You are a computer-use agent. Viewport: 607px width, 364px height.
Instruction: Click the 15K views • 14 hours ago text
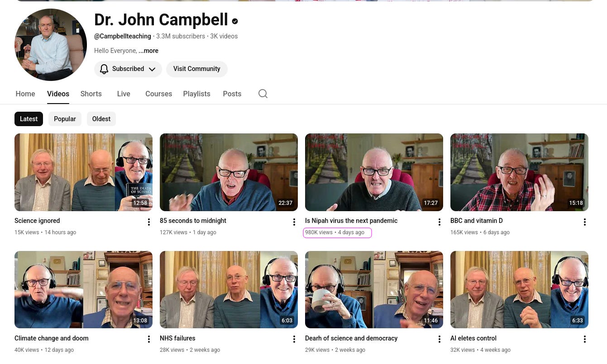[x=45, y=232]
